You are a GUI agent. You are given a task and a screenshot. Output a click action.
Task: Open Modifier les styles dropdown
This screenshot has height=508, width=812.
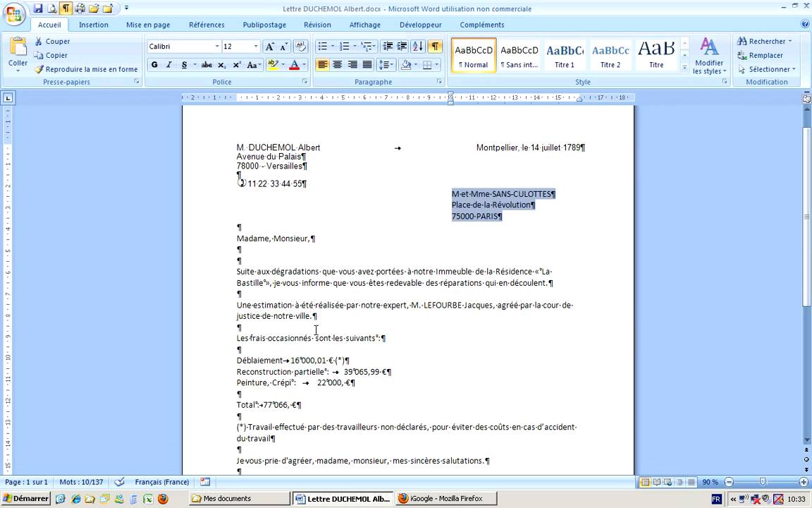point(710,56)
